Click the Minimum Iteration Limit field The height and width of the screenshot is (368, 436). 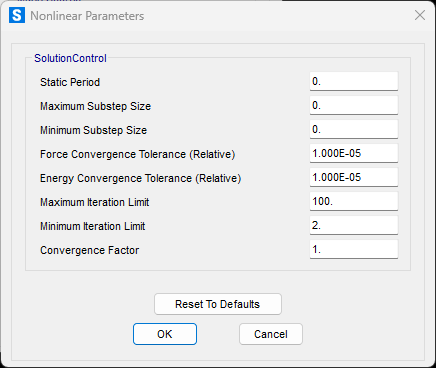coord(354,225)
